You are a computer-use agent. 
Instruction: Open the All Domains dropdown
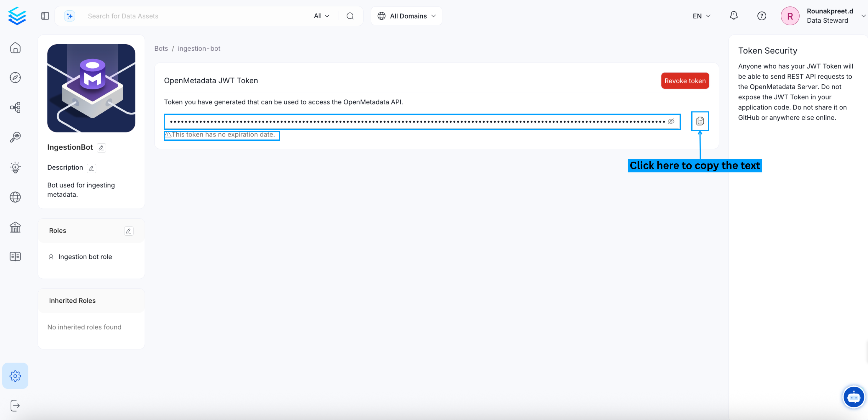pyautogui.click(x=406, y=16)
